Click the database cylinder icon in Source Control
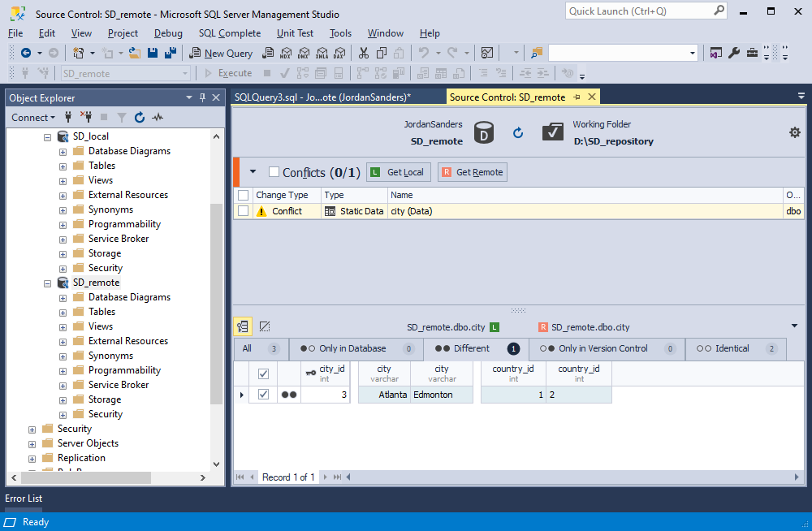The height and width of the screenshot is (531, 812). pyautogui.click(x=484, y=132)
